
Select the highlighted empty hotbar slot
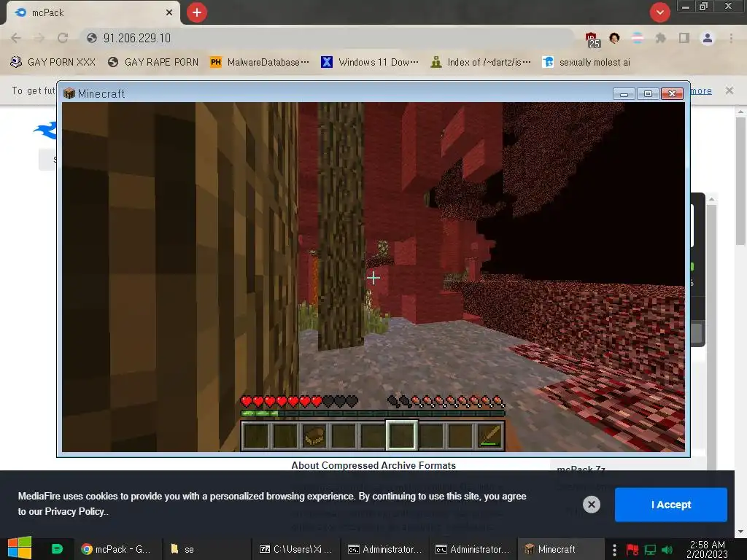(402, 435)
